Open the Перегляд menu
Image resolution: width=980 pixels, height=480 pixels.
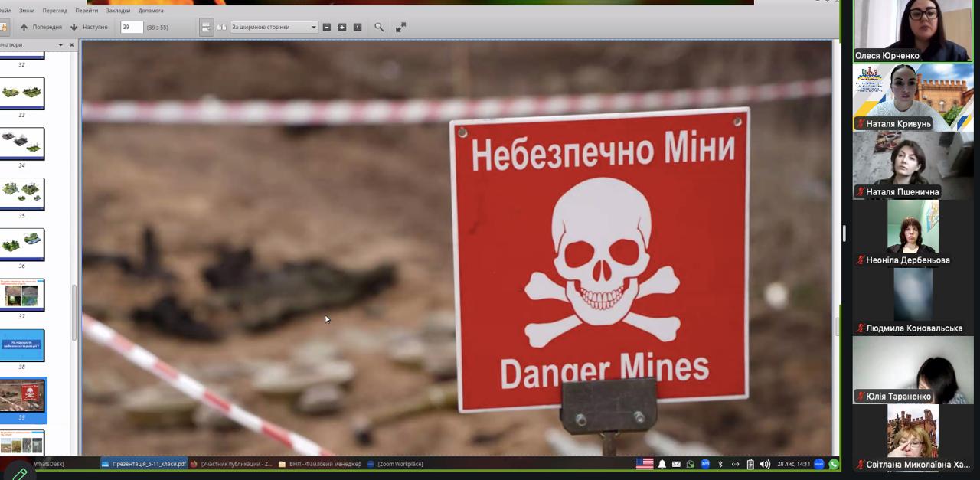[54, 11]
